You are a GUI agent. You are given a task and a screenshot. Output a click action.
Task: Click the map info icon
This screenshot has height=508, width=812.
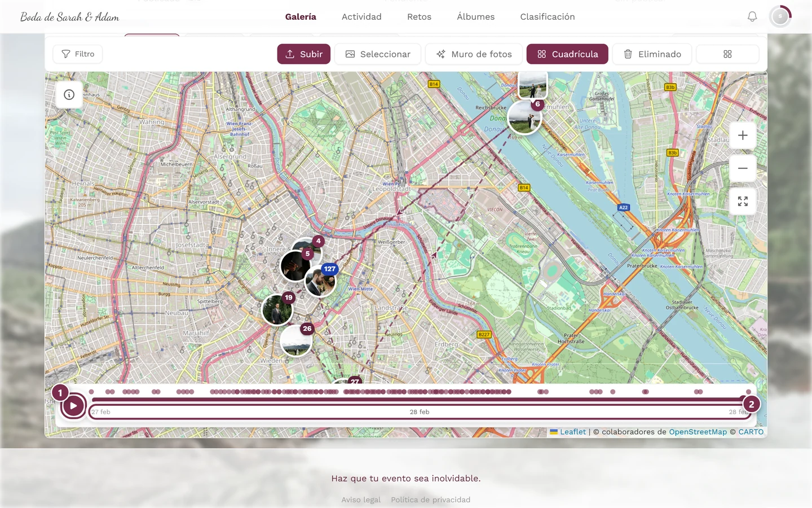pos(69,95)
